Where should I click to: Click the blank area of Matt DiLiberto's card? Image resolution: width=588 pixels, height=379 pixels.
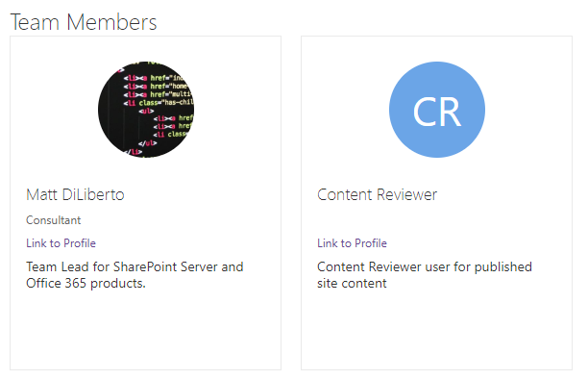point(145,331)
